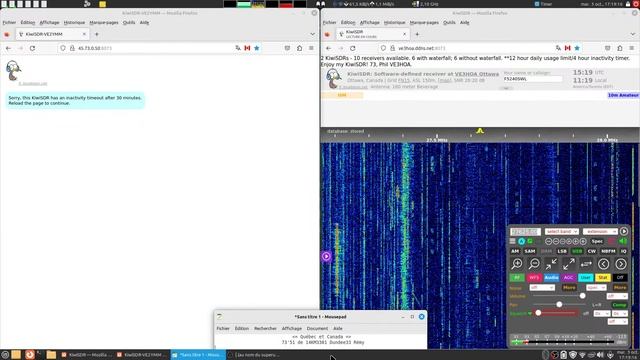Expand the Squelch options arrow
The width and height of the screenshot is (640, 360).
click(529, 313)
